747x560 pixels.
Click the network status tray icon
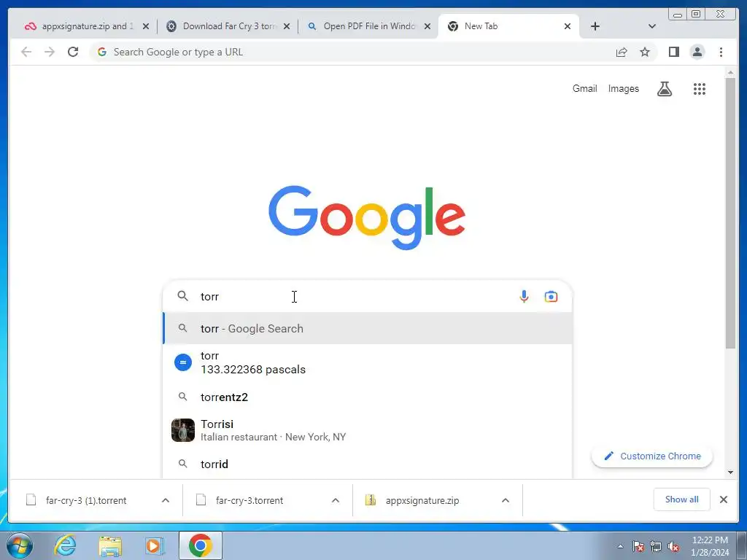[x=656, y=547]
